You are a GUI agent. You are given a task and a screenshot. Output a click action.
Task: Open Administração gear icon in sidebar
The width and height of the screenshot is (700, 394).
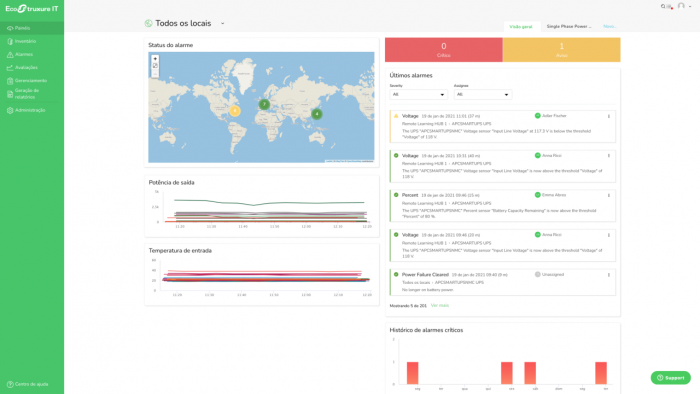point(10,110)
